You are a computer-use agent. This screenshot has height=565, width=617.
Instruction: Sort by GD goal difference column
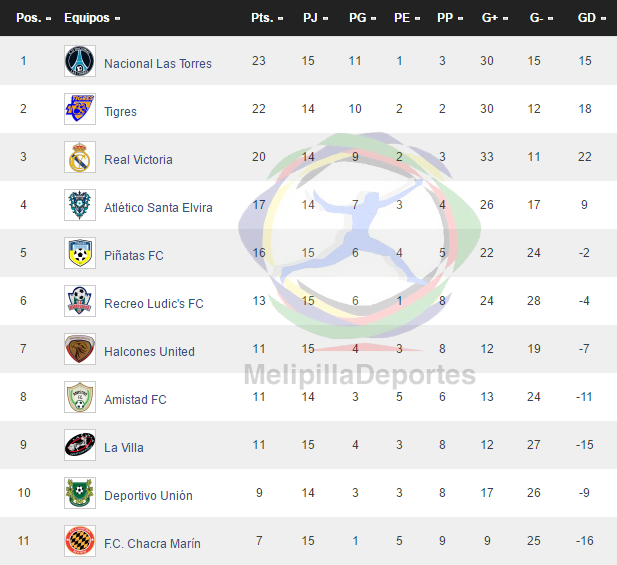(x=591, y=18)
